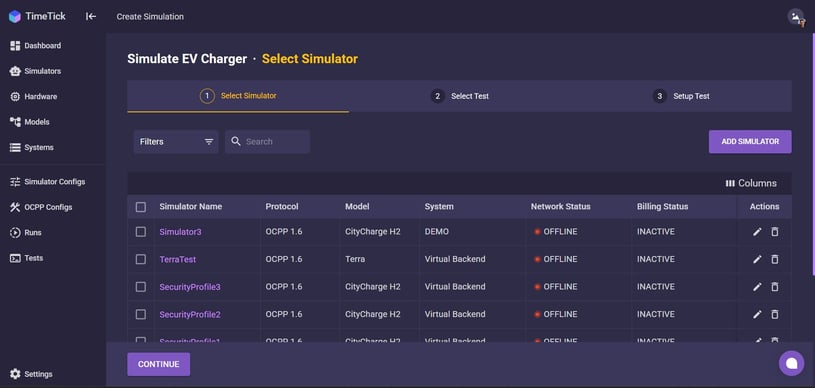Click the TimeTick cube logo
The image size is (815, 388).
click(x=15, y=17)
